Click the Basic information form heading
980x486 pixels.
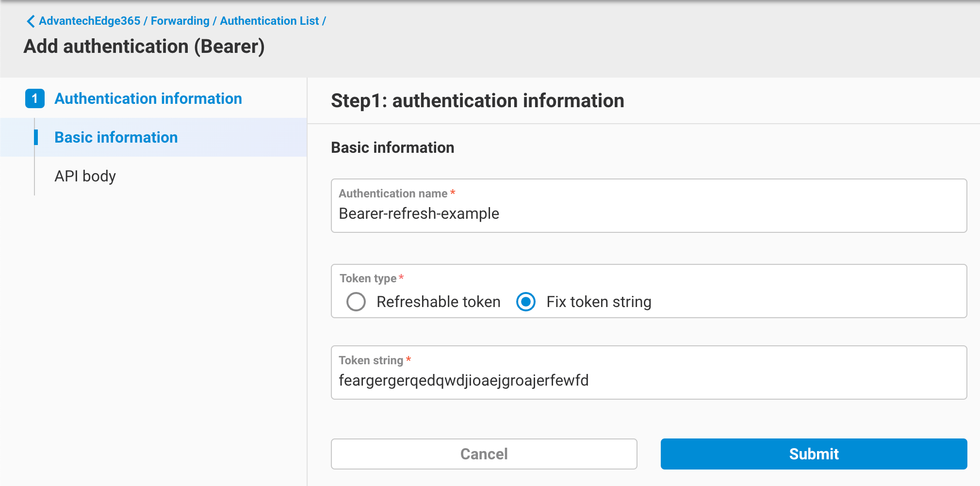393,147
